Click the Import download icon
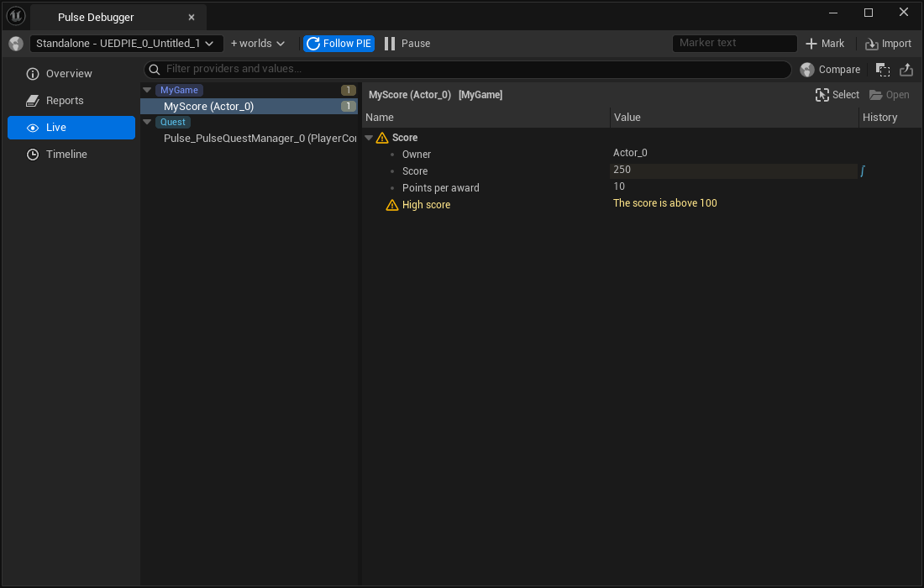Screen dimensions: 924x588 (872, 45)
